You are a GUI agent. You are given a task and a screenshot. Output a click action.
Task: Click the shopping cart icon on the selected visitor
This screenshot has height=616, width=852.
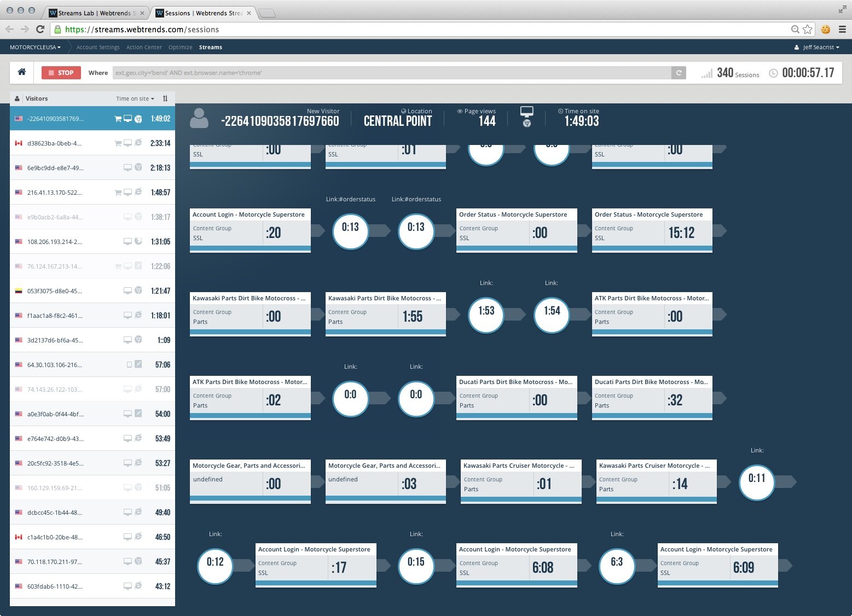click(x=118, y=119)
